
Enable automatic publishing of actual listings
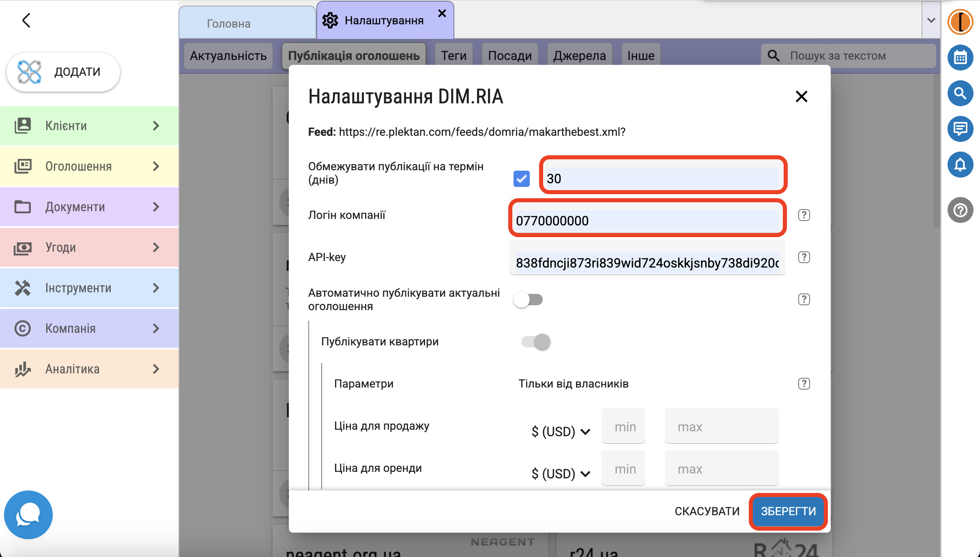tap(528, 300)
